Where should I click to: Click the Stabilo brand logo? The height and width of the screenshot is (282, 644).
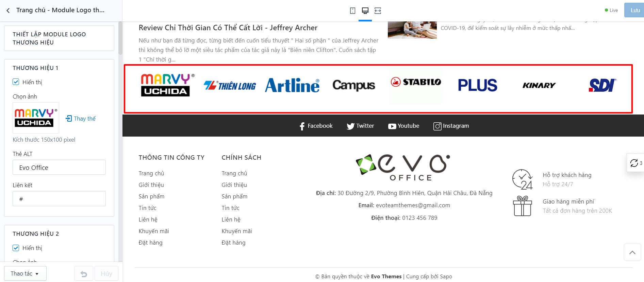point(416,82)
